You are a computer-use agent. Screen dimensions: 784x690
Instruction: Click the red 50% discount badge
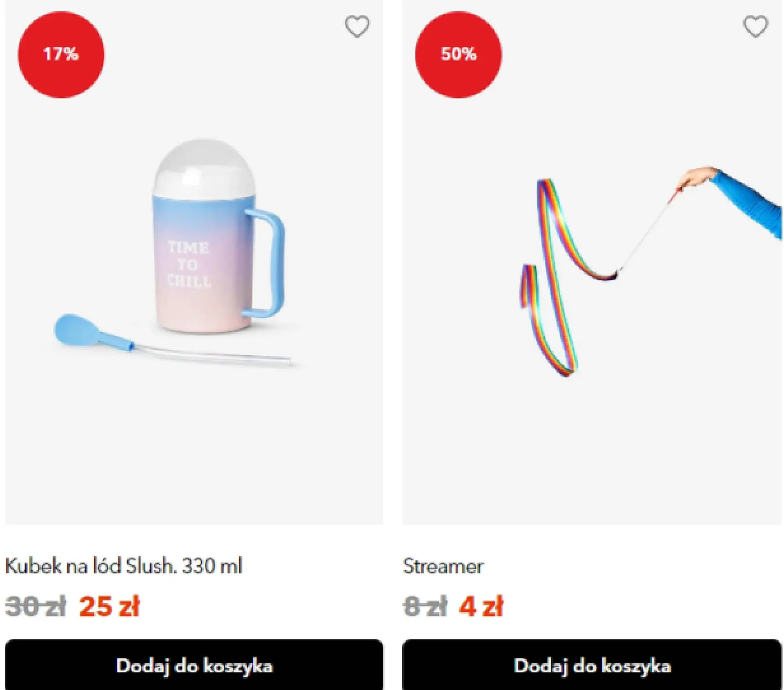tap(458, 54)
